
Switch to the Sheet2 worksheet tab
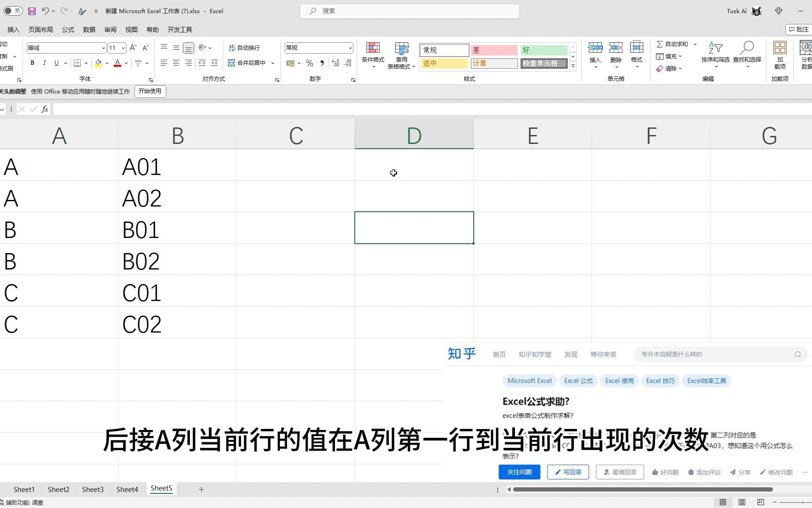tap(58, 489)
